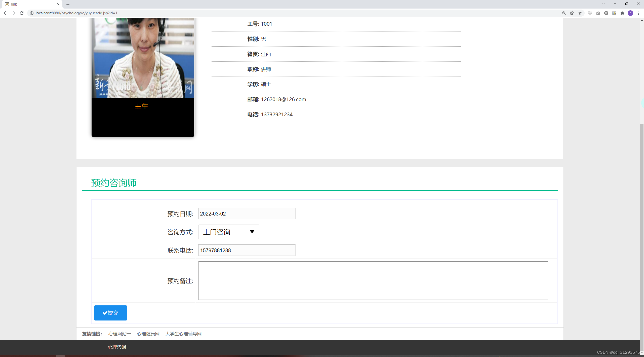
Task: Open tab search chevron in title bar
Action: point(603,4)
